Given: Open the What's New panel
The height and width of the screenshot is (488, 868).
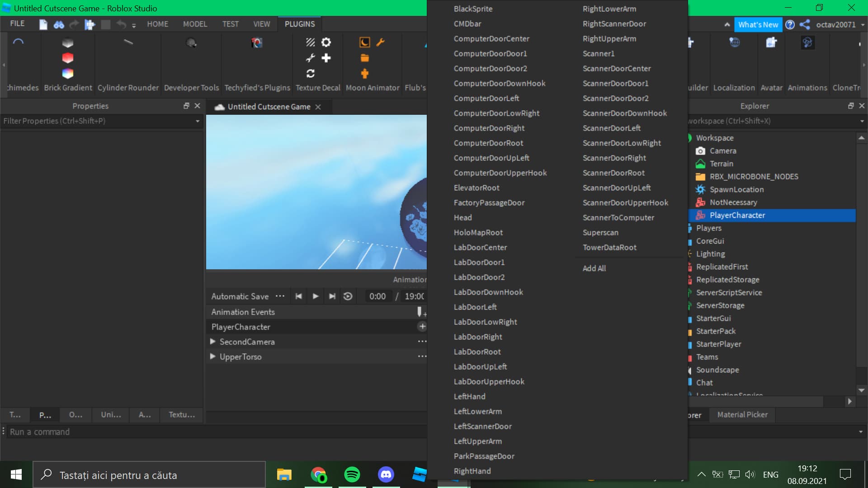Looking at the screenshot, I should tap(759, 24).
